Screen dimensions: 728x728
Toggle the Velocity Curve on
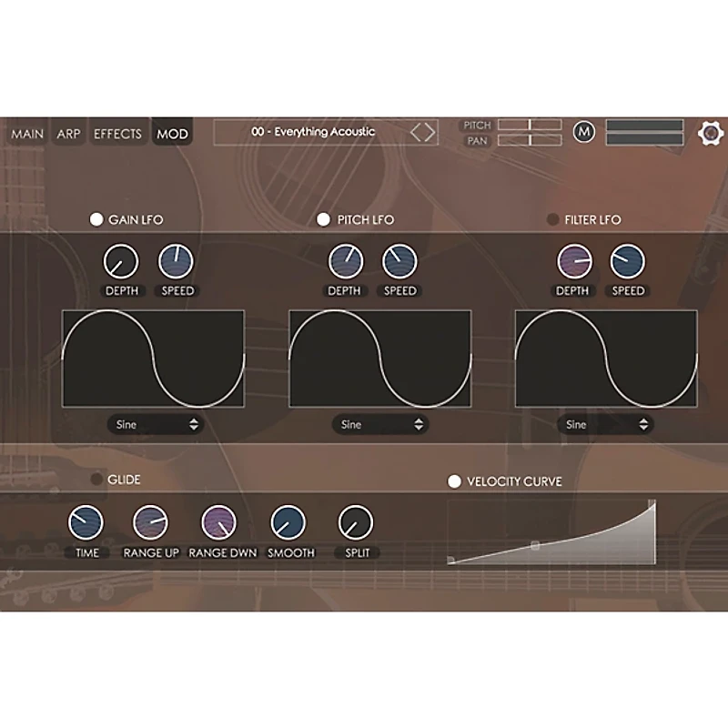pyautogui.click(x=455, y=480)
